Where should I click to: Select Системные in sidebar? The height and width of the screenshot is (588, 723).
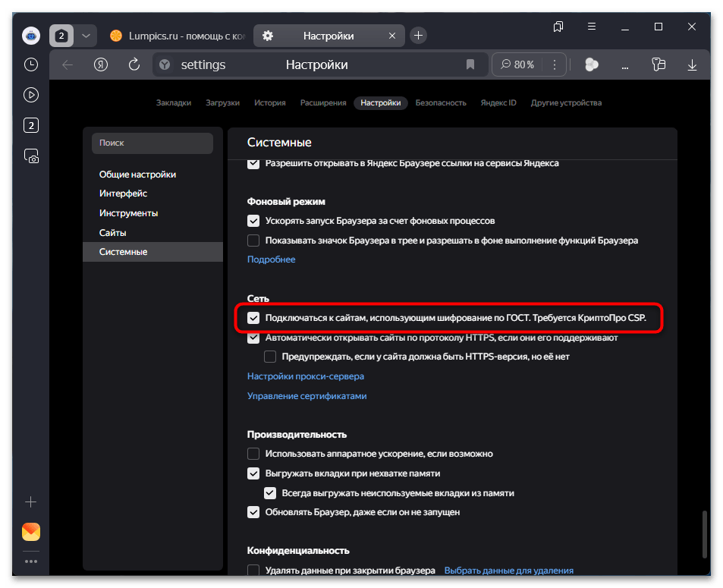click(152, 252)
